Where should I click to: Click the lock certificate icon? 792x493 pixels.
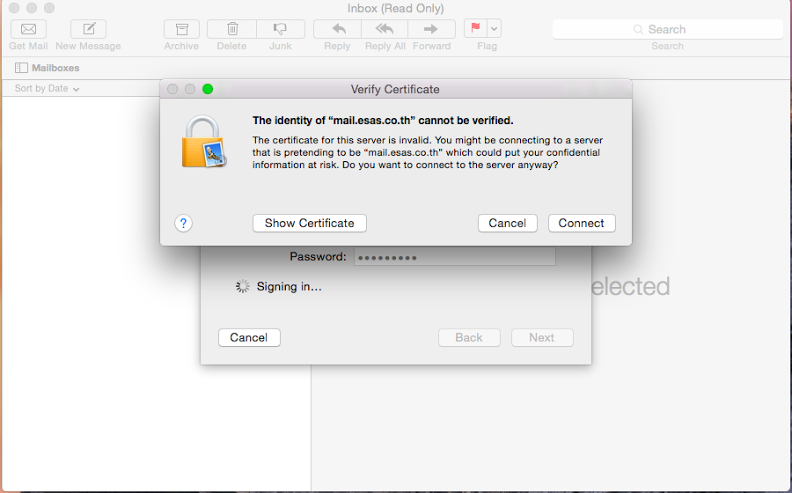pos(203,141)
